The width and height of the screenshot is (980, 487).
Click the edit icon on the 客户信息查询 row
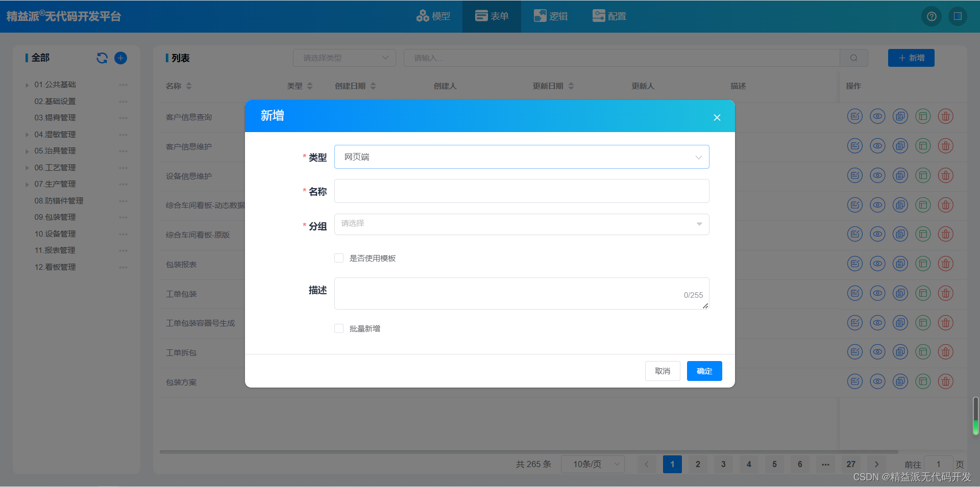[855, 116]
